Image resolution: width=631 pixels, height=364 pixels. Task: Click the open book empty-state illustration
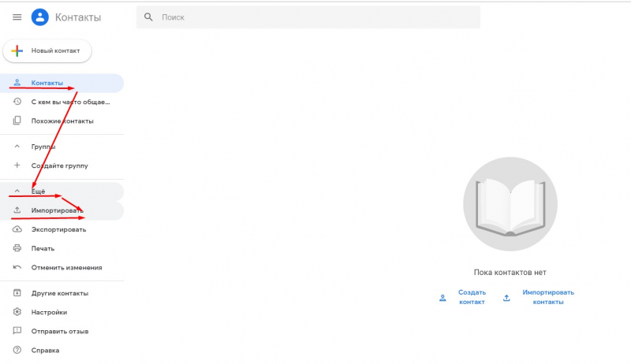click(x=510, y=204)
